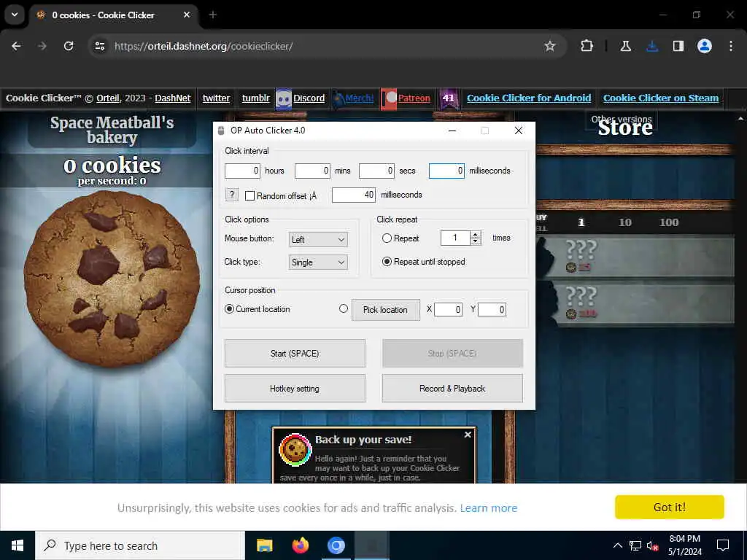Select buy amount 100 in Store
The height and width of the screenshot is (560, 747).
tap(669, 222)
